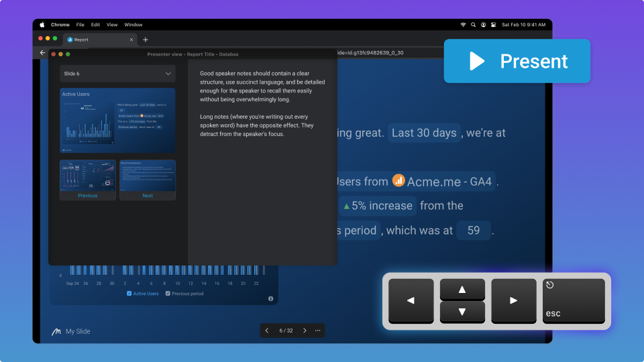Click the up arrow keyboard key

[x=462, y=290]
